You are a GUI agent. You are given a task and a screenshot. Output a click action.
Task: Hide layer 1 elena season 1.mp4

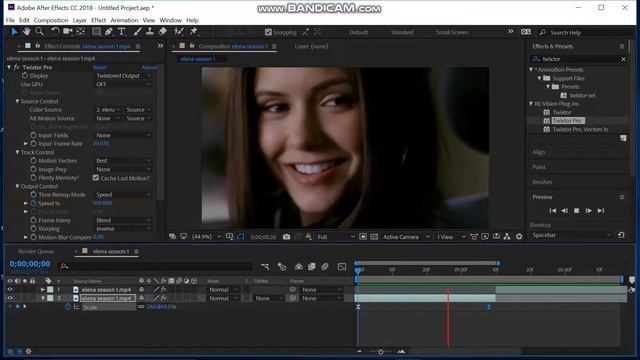(10, 289)
